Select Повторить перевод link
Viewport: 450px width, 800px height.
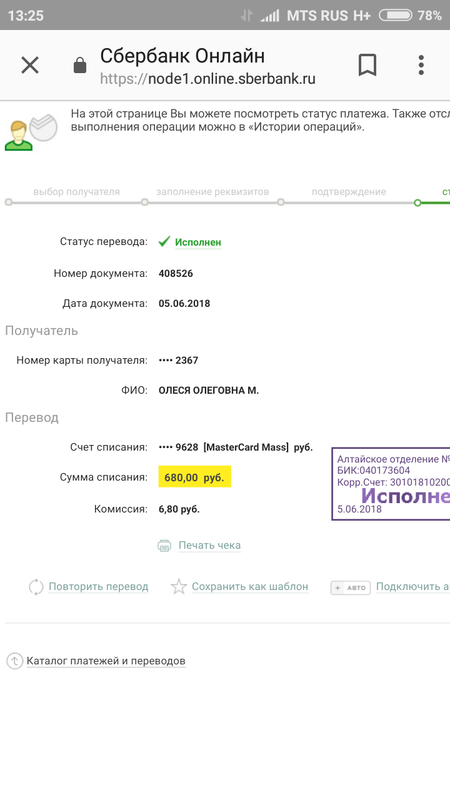98,587
